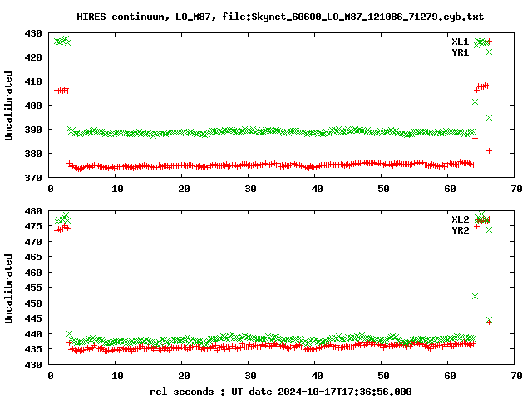Viewport: 532px width, 399px height.
Task: Select the YR1 legend label
Action: click(x=460, y=52)
